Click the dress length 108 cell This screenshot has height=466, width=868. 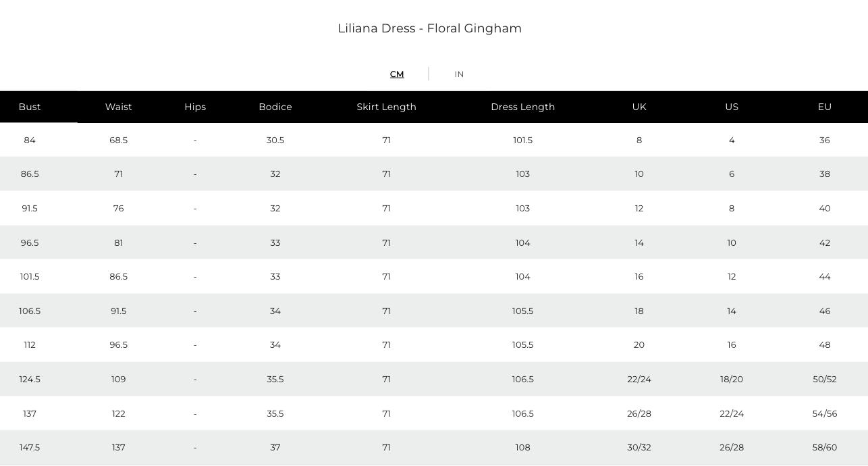pos(523,448)
